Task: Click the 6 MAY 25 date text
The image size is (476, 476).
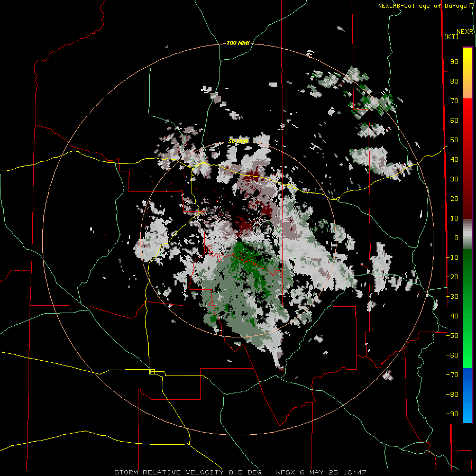Action: 319,472
